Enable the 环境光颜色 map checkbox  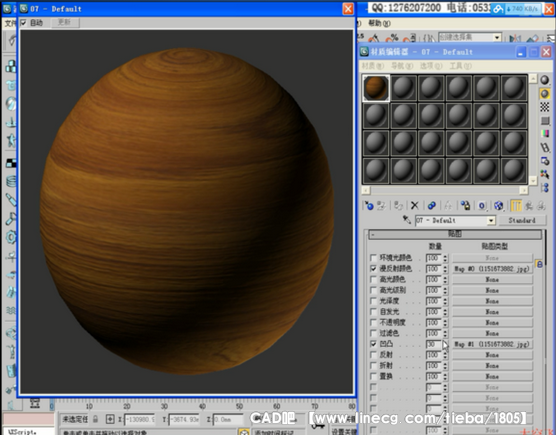[x=373, y=257]
